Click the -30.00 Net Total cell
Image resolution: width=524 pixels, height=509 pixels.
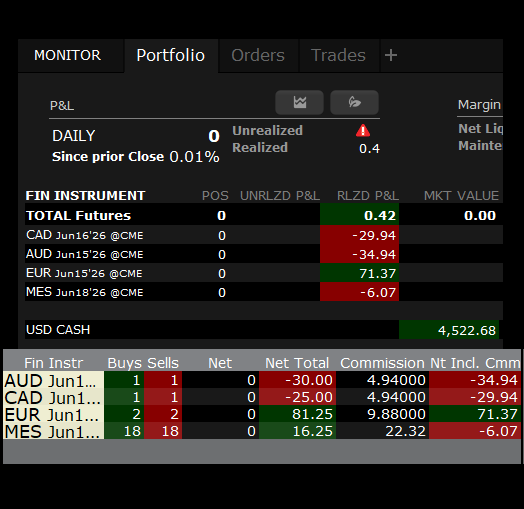pyautogui.click(x=297, y=380)
